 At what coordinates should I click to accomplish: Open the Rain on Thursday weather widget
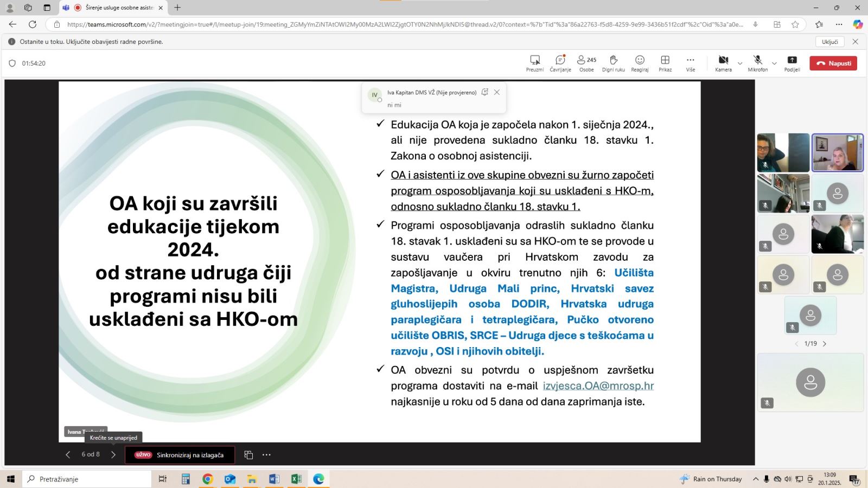[x=711, y=479]
